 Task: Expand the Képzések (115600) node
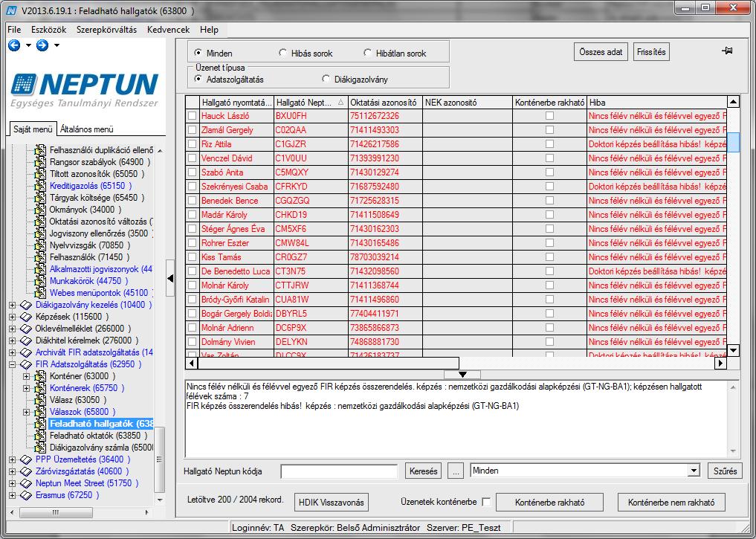click(12, 317)
